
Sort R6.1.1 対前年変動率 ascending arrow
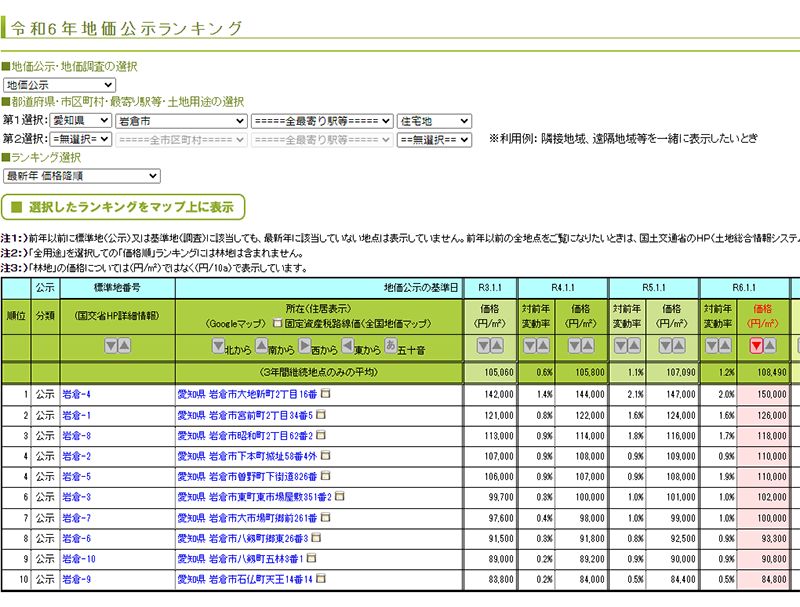click(x=725, y=346)
